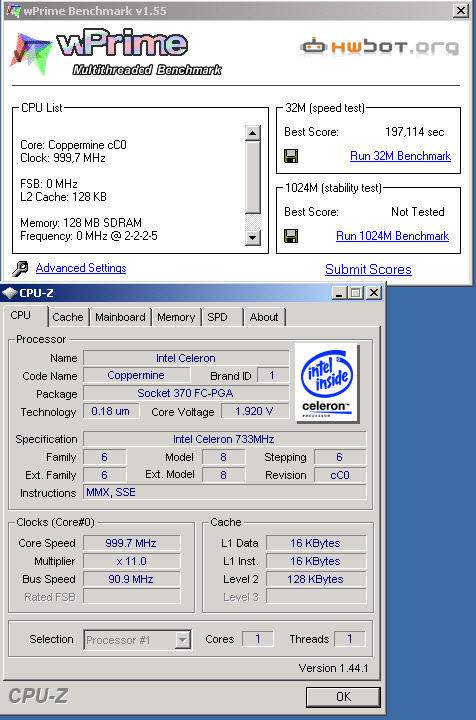
Task: Click Frequency: 0 MHz @ 2-2-2-5 line
Action: coord(89,236)
